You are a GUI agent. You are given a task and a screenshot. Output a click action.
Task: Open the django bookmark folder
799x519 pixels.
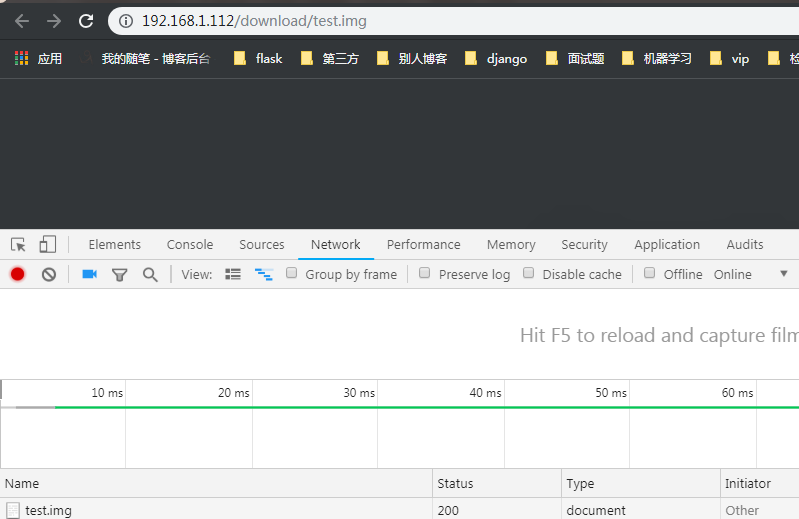496,59
